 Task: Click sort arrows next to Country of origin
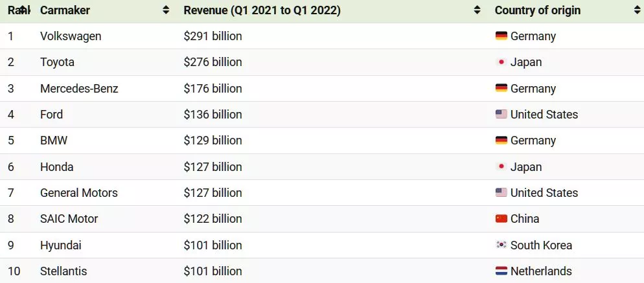pyautogui.click(x=637, y=10)
